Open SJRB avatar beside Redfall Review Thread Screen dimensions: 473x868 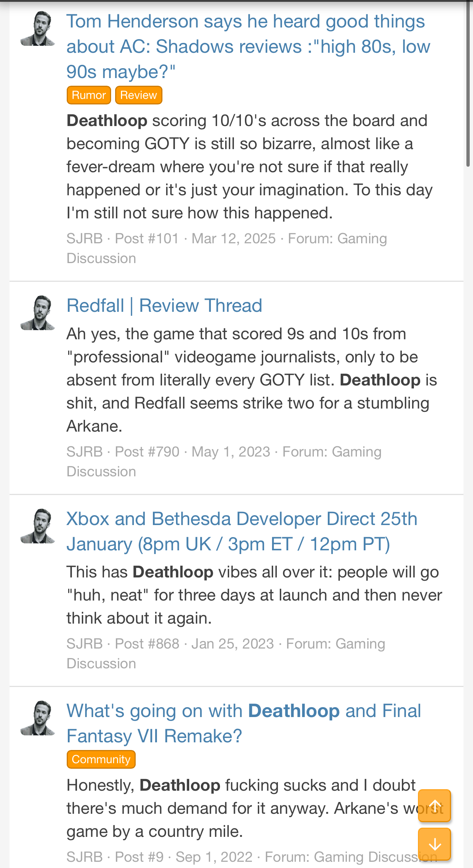pyautogui.click(x=38, y=313)
